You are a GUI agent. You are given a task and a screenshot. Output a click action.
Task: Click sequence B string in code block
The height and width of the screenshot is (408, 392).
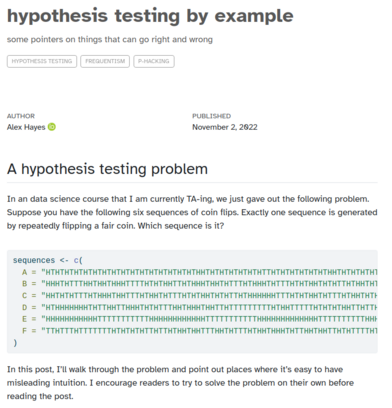pyautogui.click(x=209, y=284)
